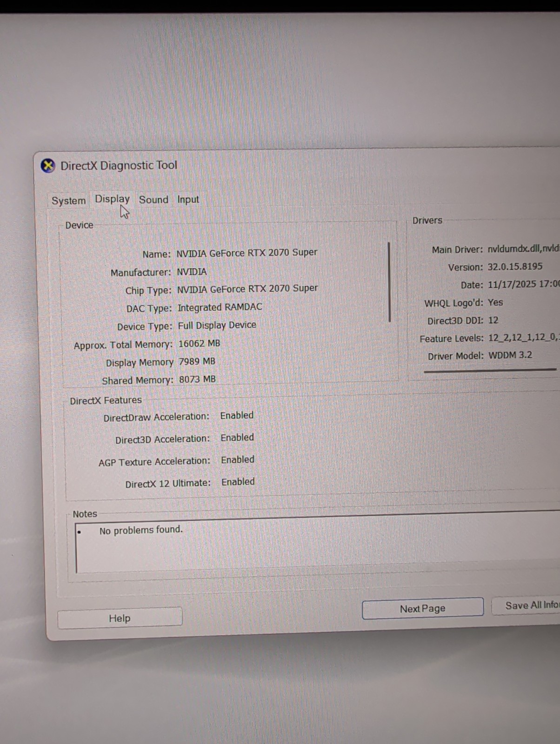Click the Help button
Image resolution: width=560 pixels, height=744 pixels.
(x=120, y=618)
